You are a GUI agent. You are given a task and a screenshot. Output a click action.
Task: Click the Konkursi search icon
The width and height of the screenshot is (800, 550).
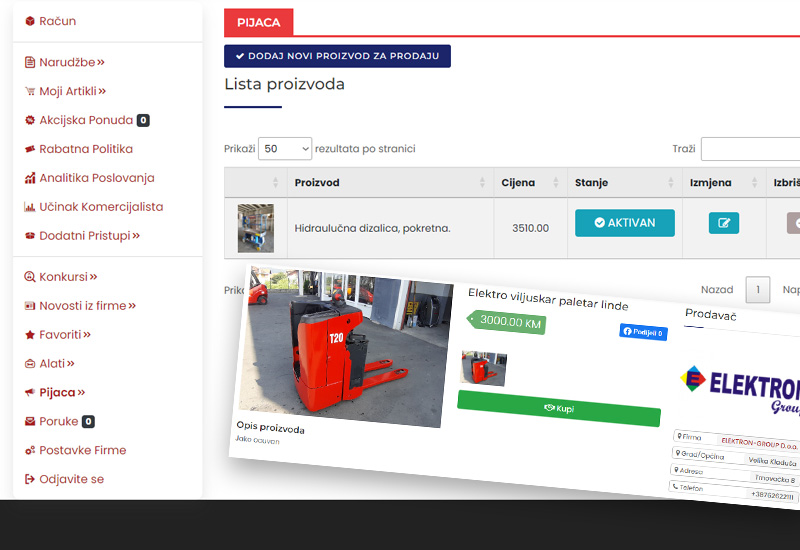click(30, 277)
